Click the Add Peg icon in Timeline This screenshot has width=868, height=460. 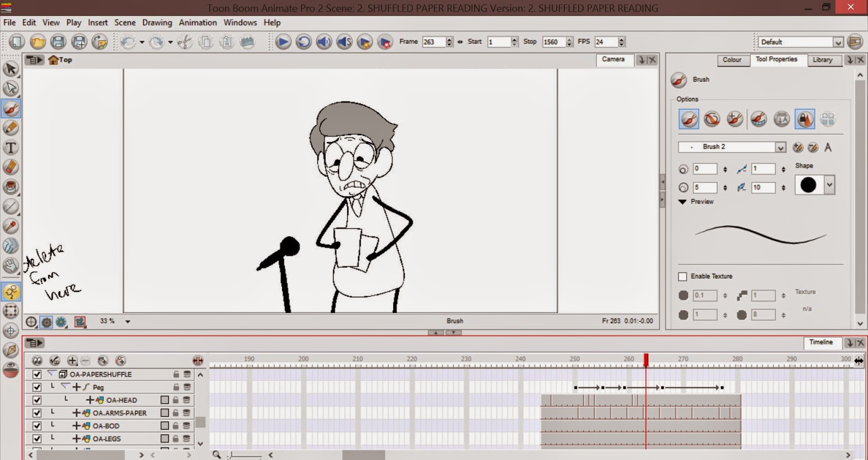121,361
